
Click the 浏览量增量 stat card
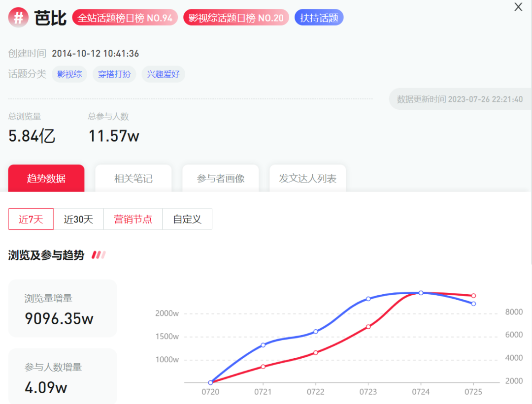coord(63,309)
